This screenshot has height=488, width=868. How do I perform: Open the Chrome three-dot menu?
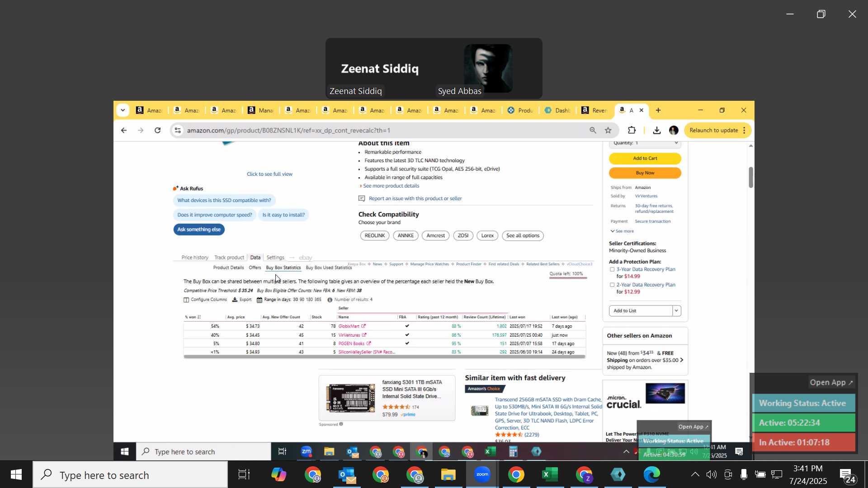[744, 131]
